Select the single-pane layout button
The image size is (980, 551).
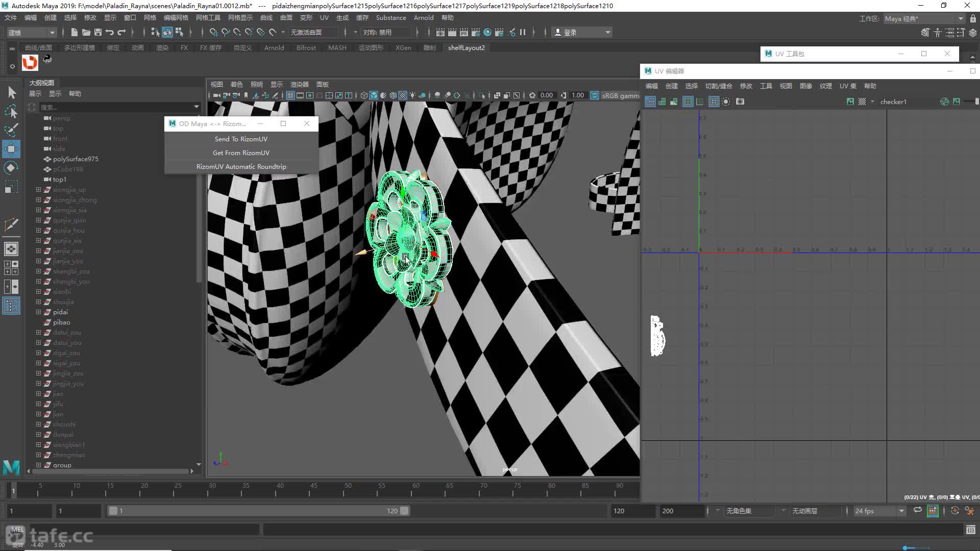[11, 249]
